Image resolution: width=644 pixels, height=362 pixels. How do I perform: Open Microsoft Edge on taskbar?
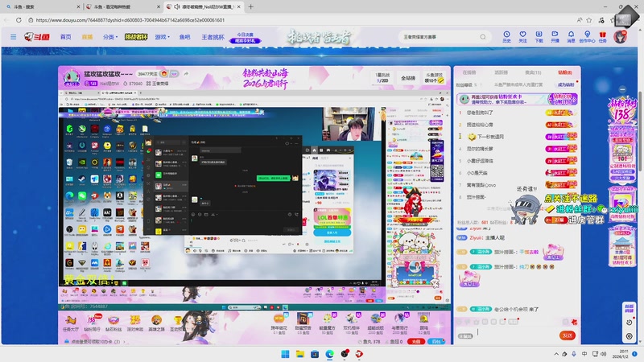coord(330,354)
